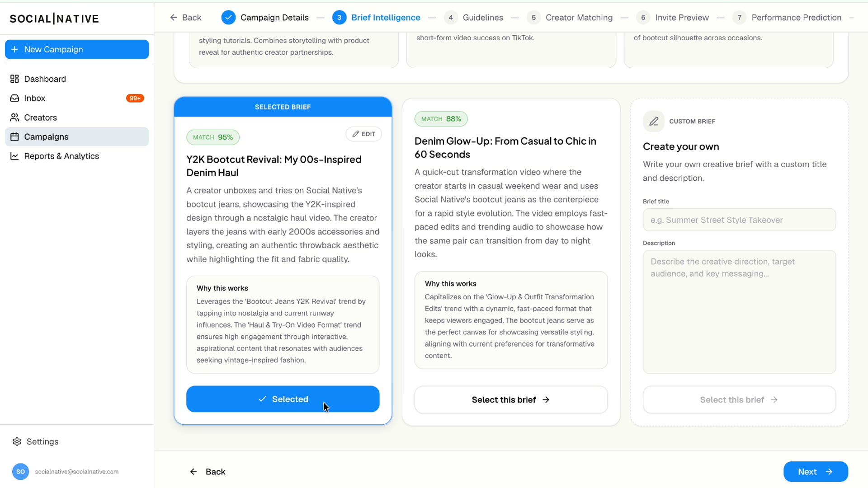Click the SO user avatar
The image size is (868, 488).
pos(20,471)
